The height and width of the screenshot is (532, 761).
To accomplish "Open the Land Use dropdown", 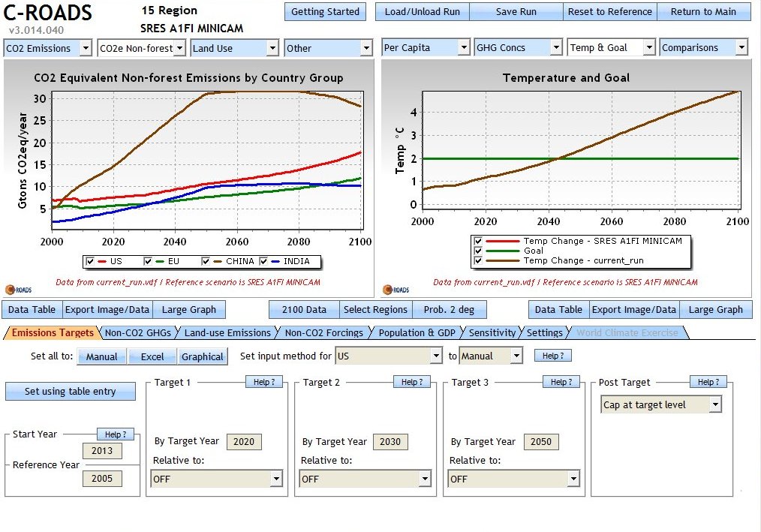I will coord(234,48).
